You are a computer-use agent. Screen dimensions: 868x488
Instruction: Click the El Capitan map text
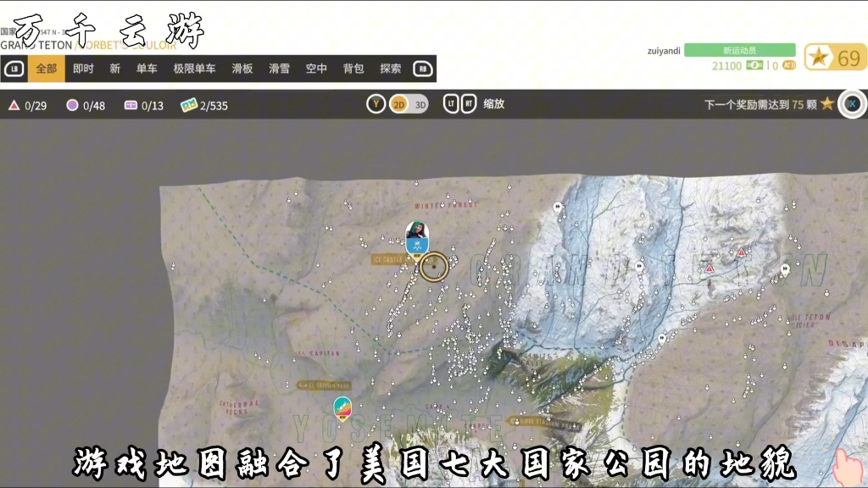[320, 353]
